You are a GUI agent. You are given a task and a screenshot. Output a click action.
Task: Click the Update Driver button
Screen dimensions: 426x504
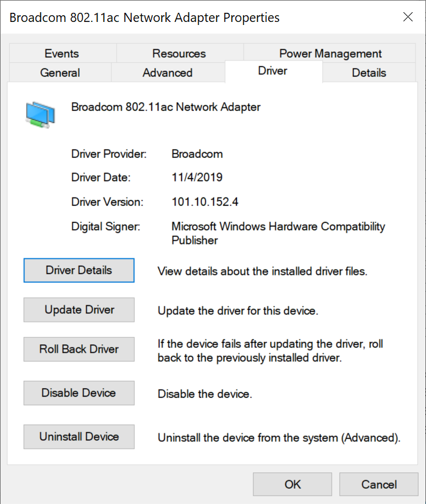[x=79, y=310]
